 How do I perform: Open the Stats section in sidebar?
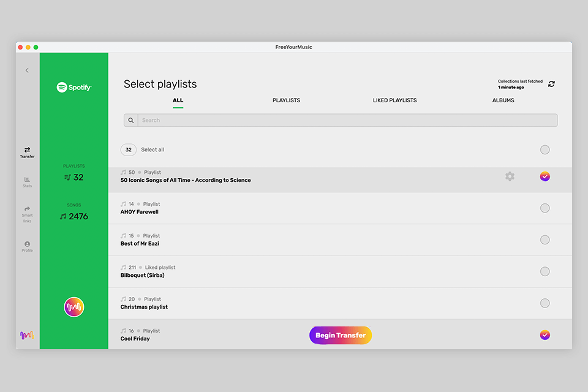(27, 182)
